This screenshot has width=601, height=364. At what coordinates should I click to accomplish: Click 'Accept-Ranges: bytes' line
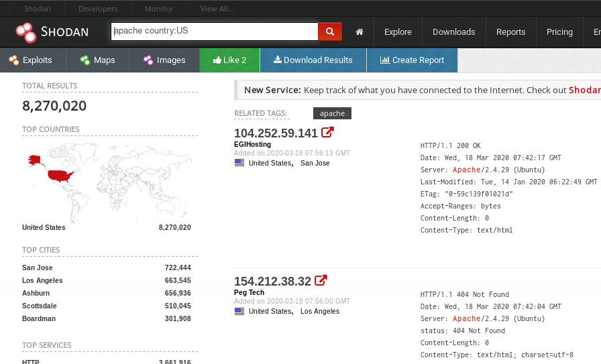[x=460, y=206]
